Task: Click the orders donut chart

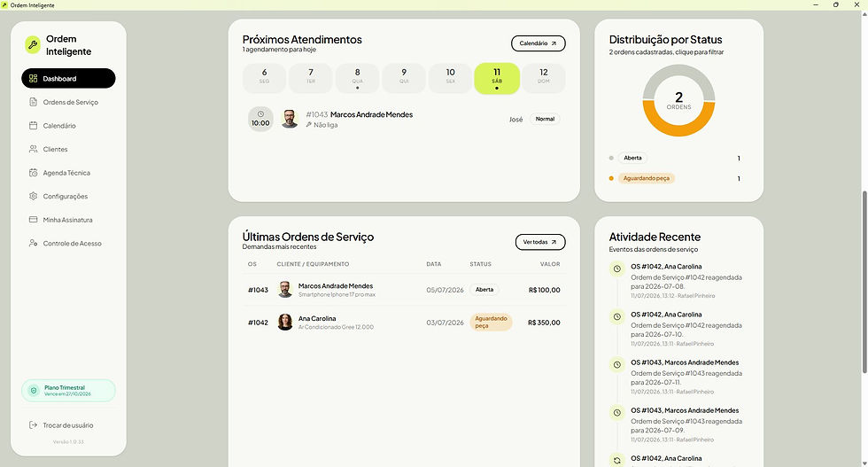Action: pyautogui.click(x=678, y=100)
